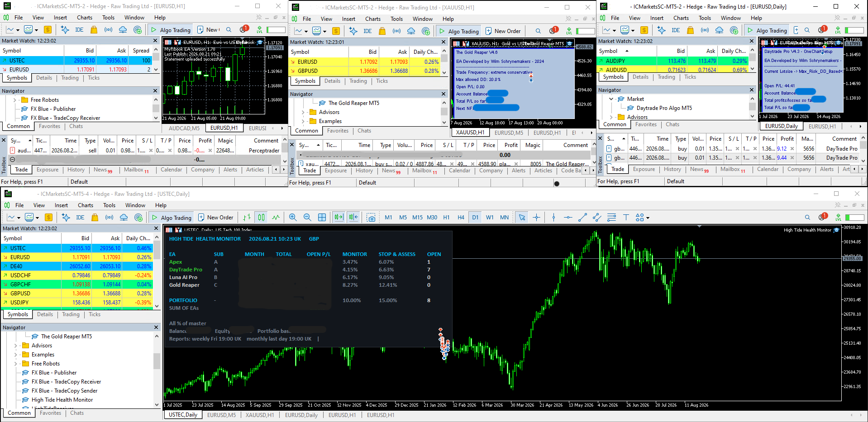The height and width of the screenshot is (422, 868).
Task: Switch chart to bar chart mode
Action: point(247,218)
